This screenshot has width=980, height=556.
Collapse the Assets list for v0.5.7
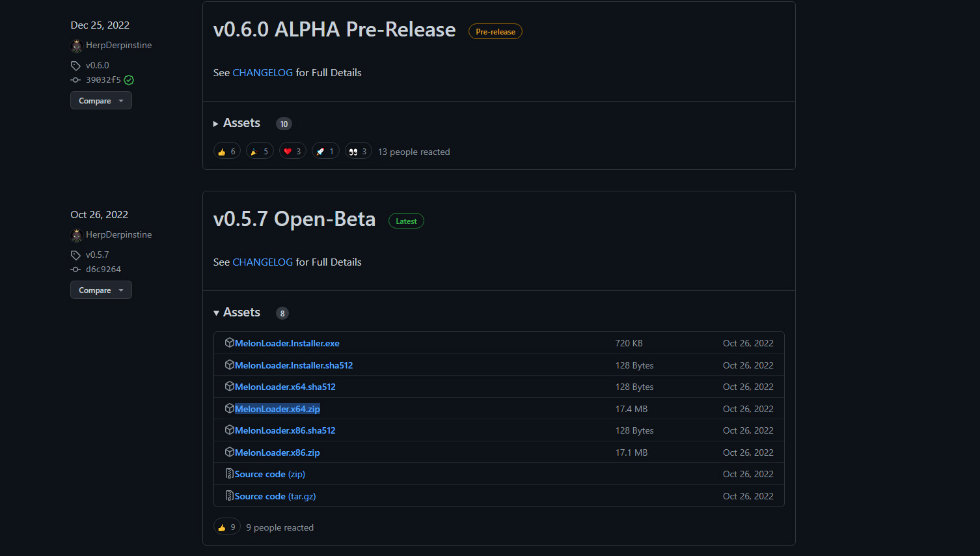coord(241,313)
